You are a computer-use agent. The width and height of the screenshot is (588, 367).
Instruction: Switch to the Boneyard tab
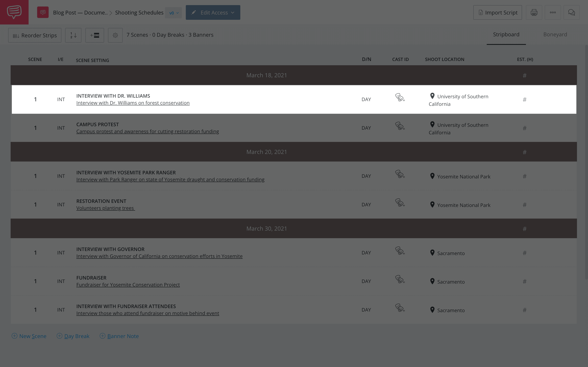(x=555, y=34)
